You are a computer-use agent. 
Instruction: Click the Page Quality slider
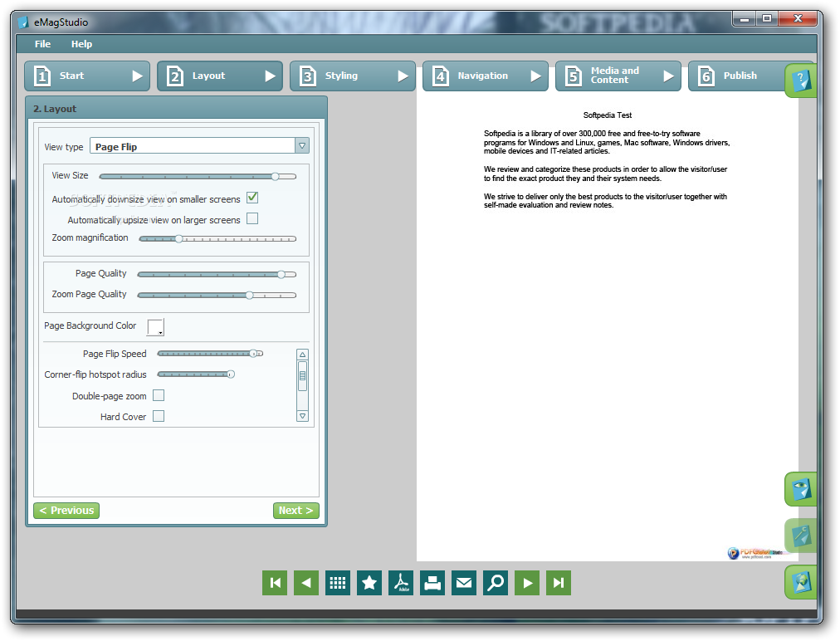(217, 274)
